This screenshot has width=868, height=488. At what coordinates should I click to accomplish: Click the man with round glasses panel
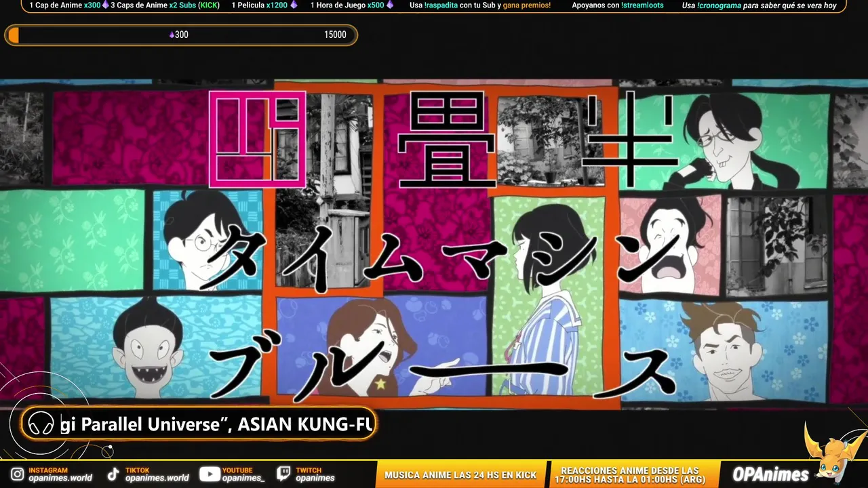pyautogui.click(x=208, y=240)
